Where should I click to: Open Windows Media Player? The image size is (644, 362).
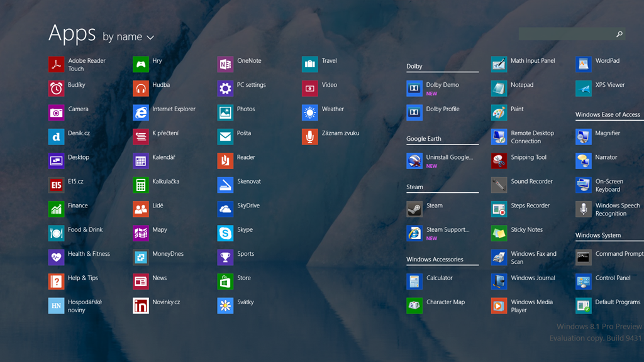tap(499, 306)
